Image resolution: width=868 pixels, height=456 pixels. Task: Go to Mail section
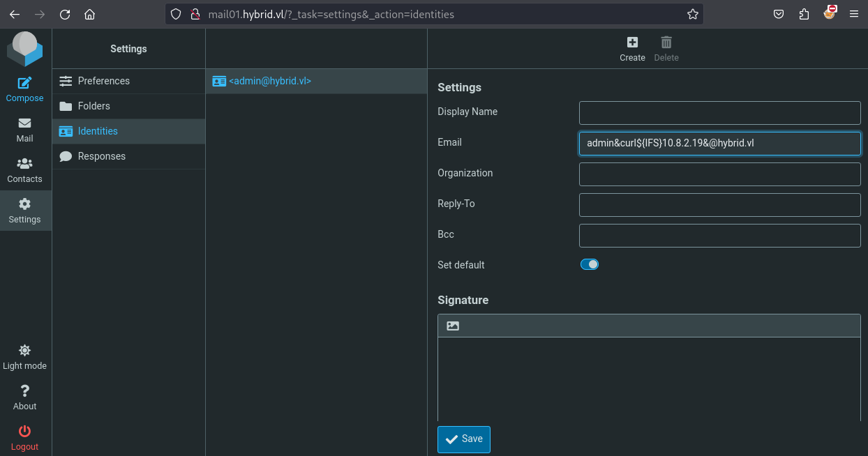tap(25, 130)
